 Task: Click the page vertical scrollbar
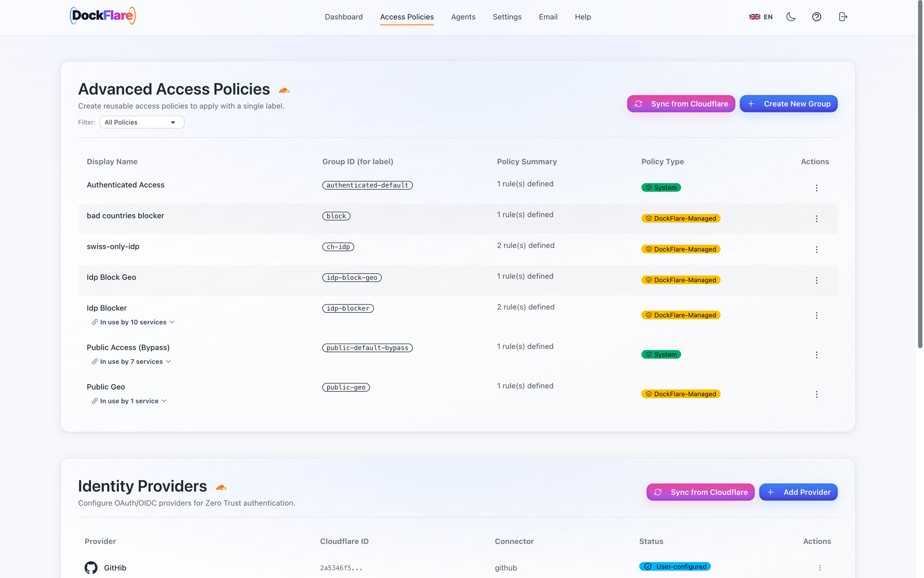click(920, 174)
